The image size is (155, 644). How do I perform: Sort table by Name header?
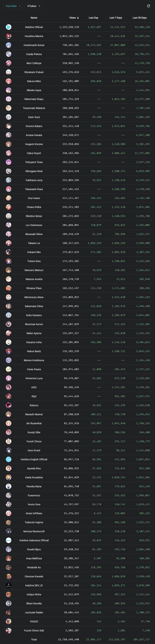(x=34, y=18)
